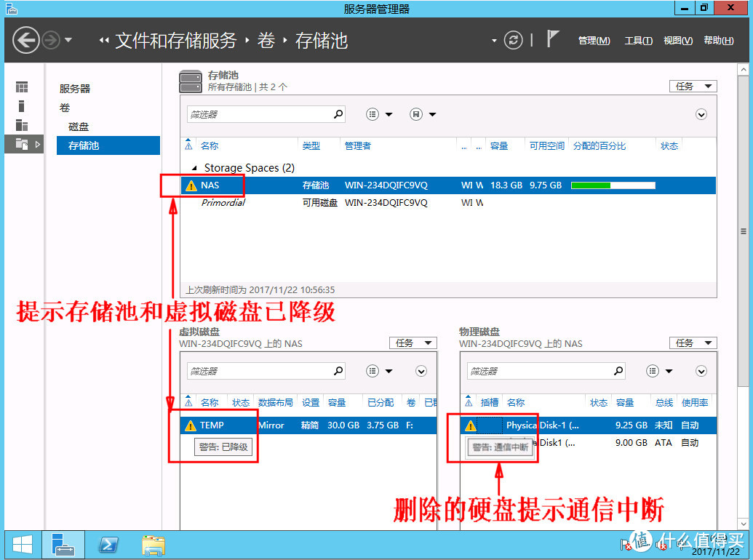Viewport: 753px width, 560px height.
Task: Open the navigation history dropdown arrow
Action: tap(68, 40)
